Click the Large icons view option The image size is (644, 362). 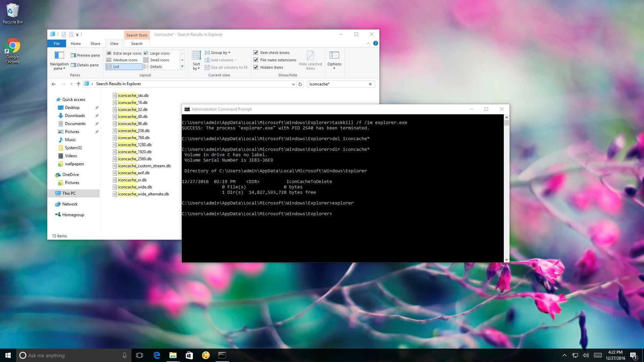(x=159, y=53)
